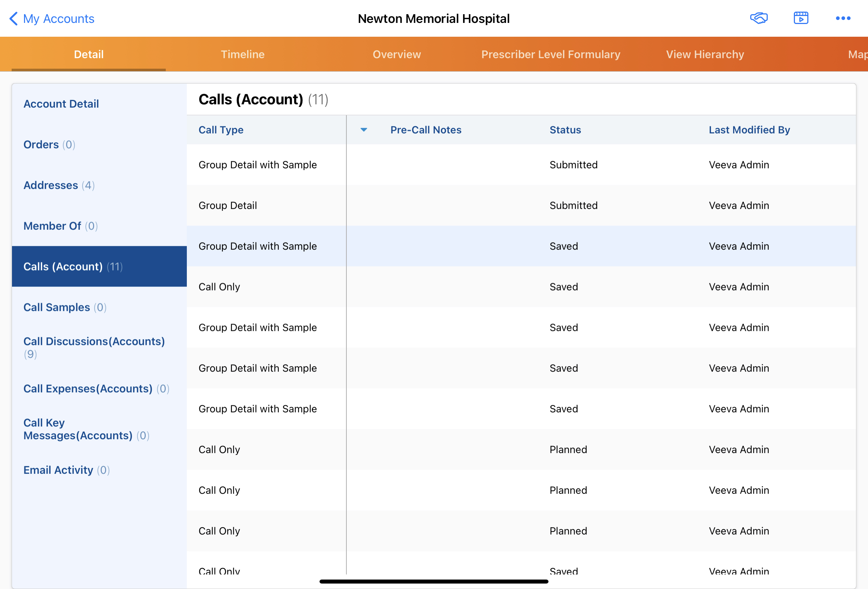The height and width of the screenshot is (589, 868).
Task: Expand the column sort dropdown arrow
Action: tap(363, 129)
